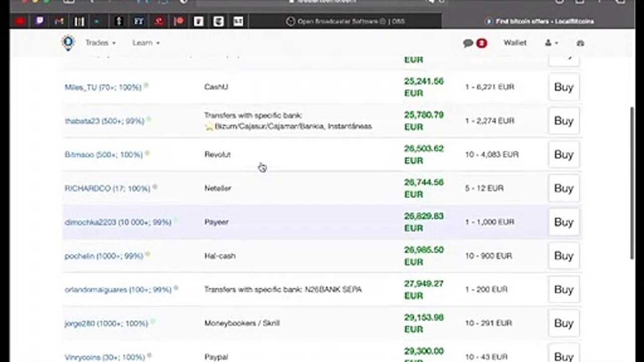
Task: Click Buy on pochelin's Hal-cash offer
Action: coord(563,255)
